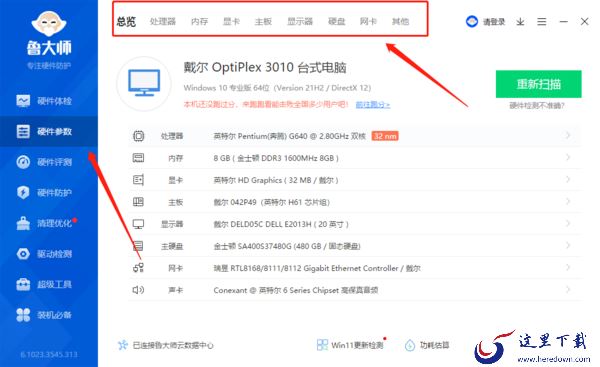Click the version number 6.1023.3545.313
Viewport: 600px width, 367px height.
[x=49, y=354]
